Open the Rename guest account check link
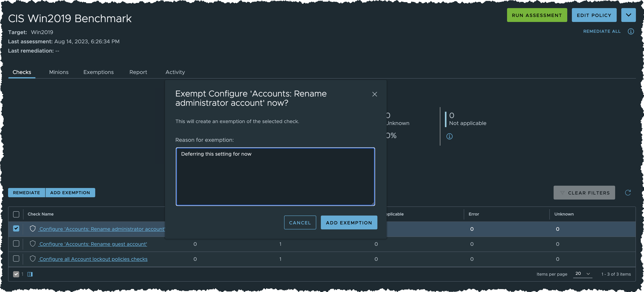 (x=93, y=244)
